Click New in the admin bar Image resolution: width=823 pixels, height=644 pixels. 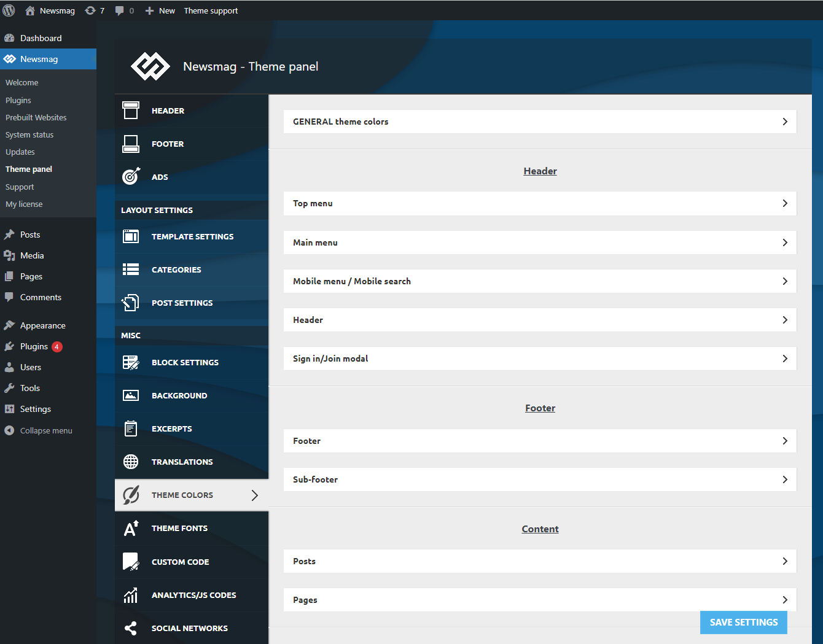(160, 10)
